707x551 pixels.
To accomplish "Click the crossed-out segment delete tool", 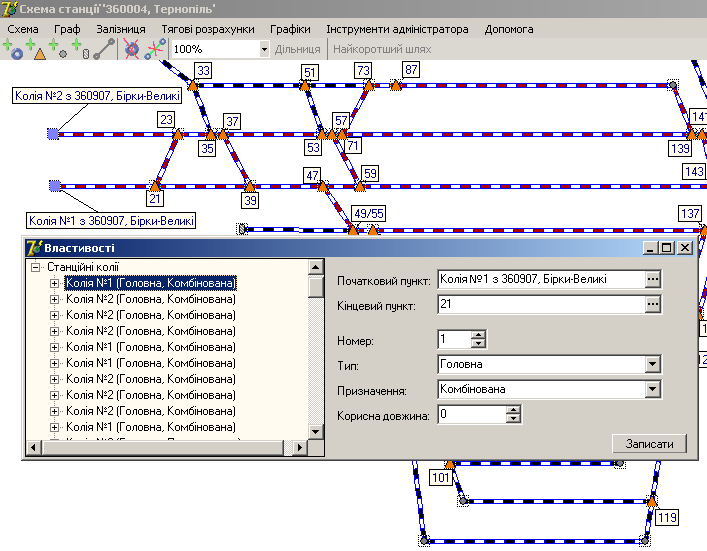I will pos(154,48).
